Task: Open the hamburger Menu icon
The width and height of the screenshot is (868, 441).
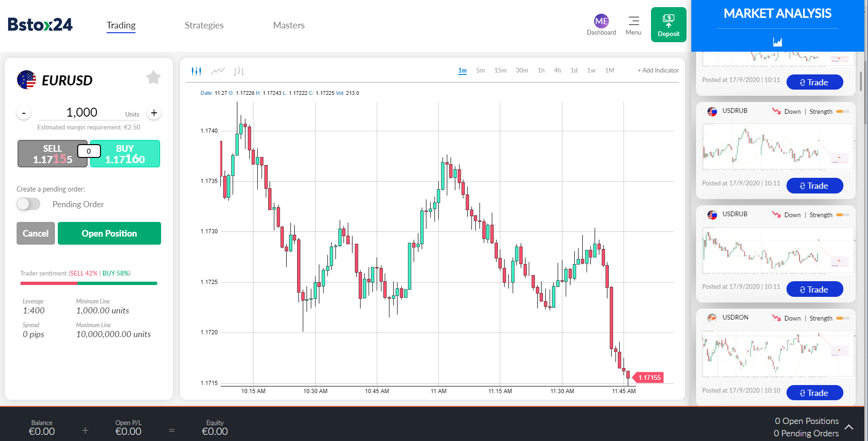Action: [633, 21]
